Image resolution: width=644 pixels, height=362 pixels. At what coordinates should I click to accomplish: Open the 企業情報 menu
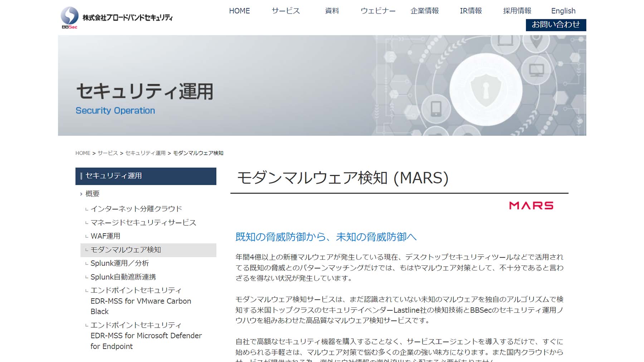pos(424,11)
